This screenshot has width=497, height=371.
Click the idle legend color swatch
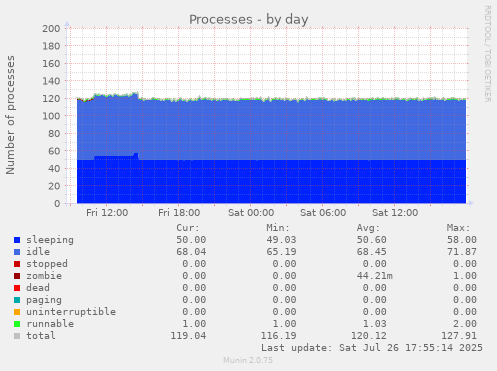point(17,252)
